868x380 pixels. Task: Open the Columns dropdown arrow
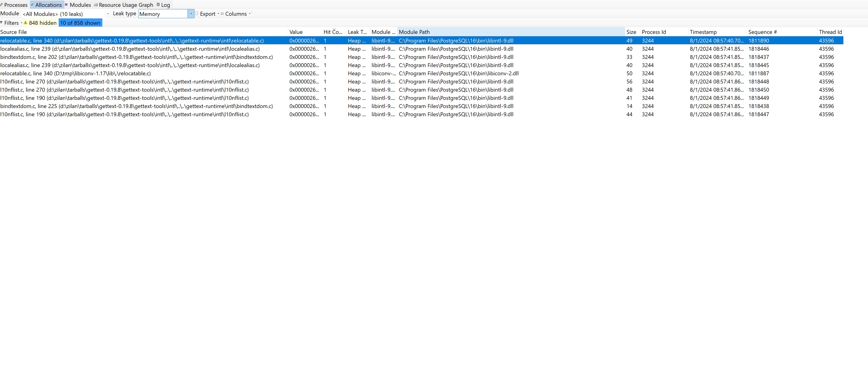point(250,14)
